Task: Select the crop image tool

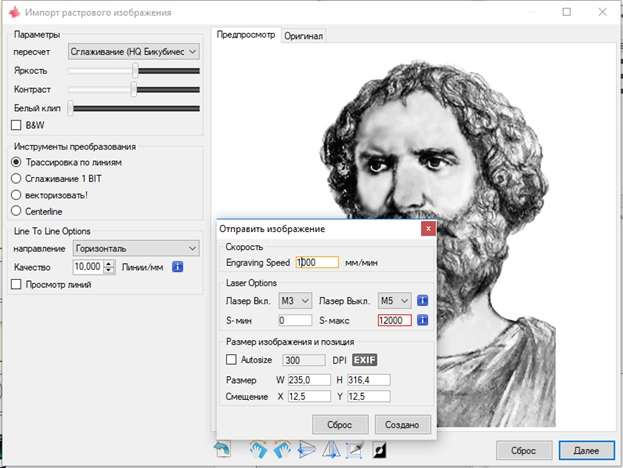Action: pos(355,450)
